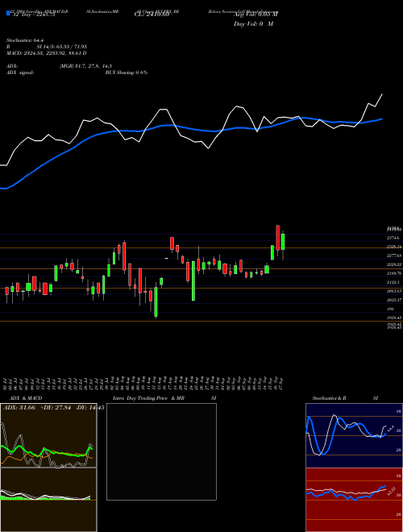Screen dimensions: 403x532
Task: Click the 2035.37 price axis label
Action: click(x=393, y=300)
